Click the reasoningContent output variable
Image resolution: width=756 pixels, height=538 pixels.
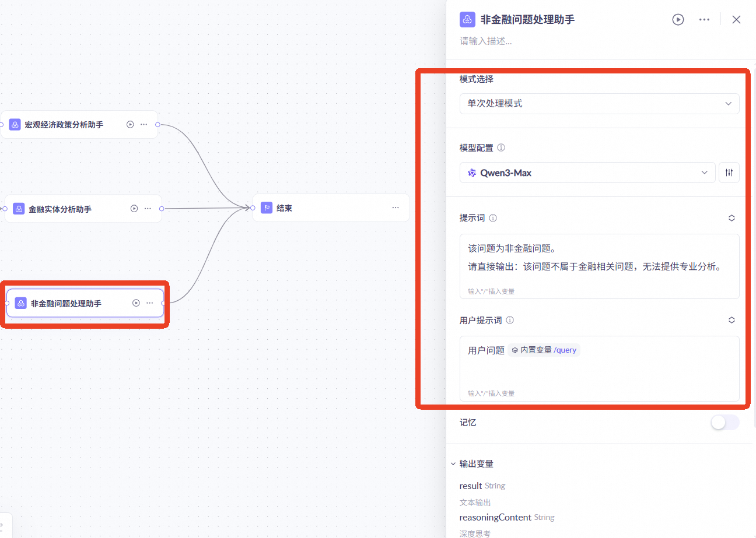point(495,517)
